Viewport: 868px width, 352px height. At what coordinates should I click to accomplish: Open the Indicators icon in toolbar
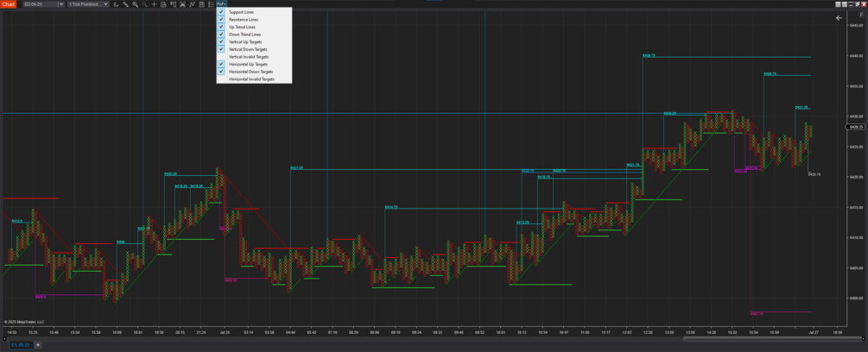pyautogui.click(x=192, y=4)
